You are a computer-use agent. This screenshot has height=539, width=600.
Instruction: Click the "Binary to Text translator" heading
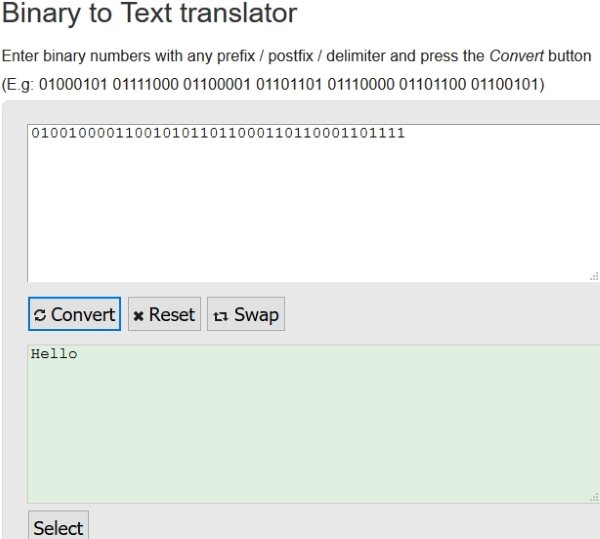tap(150, 14)
